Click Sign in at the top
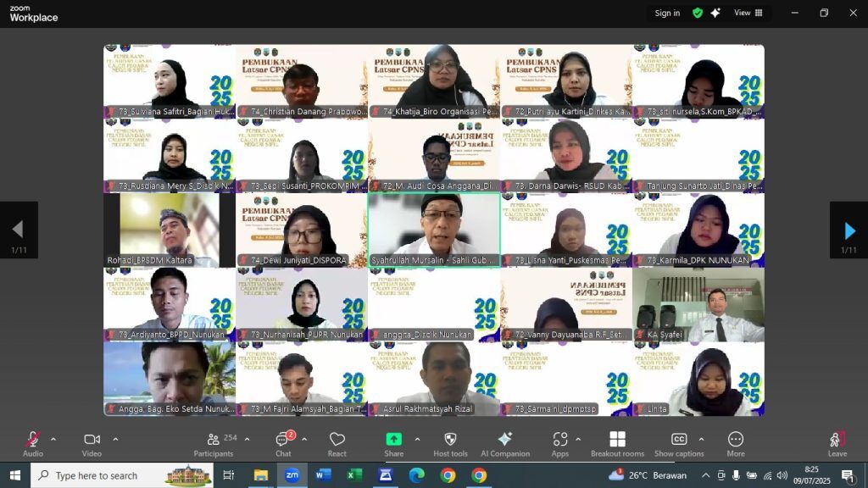The height and width of the screenshot is (488, 868). click(667, 13)
